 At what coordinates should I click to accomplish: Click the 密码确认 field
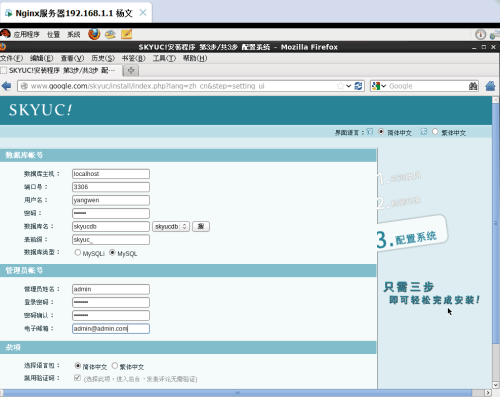[x=111, y=315]
